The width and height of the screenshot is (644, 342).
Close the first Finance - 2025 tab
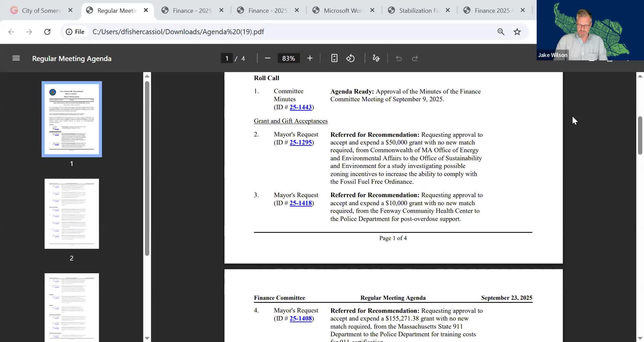[x=221, y=10]
